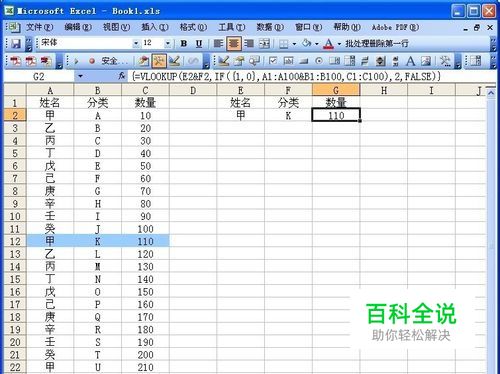Select the Scroll Bar control tool
The width and height of the screenshot is (500, 374).
[396, 61]
